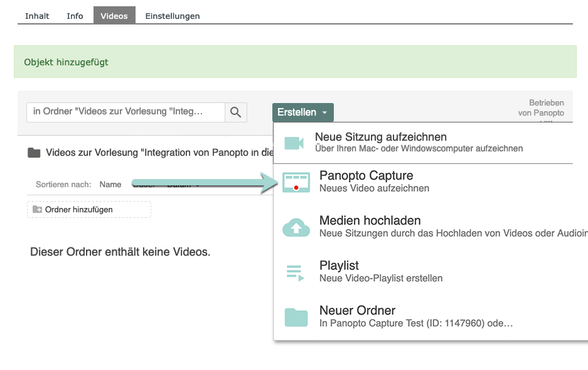The image size is (588, 370).
Task: Open the Info tab
Action: 75,16
